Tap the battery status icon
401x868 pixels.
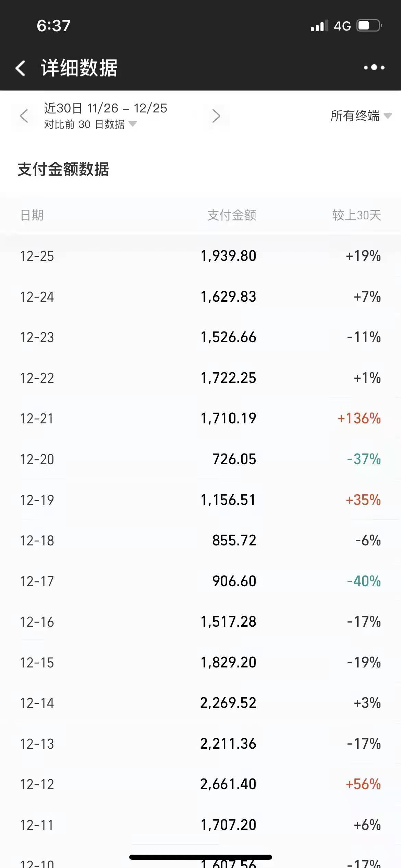coord(369,26)
